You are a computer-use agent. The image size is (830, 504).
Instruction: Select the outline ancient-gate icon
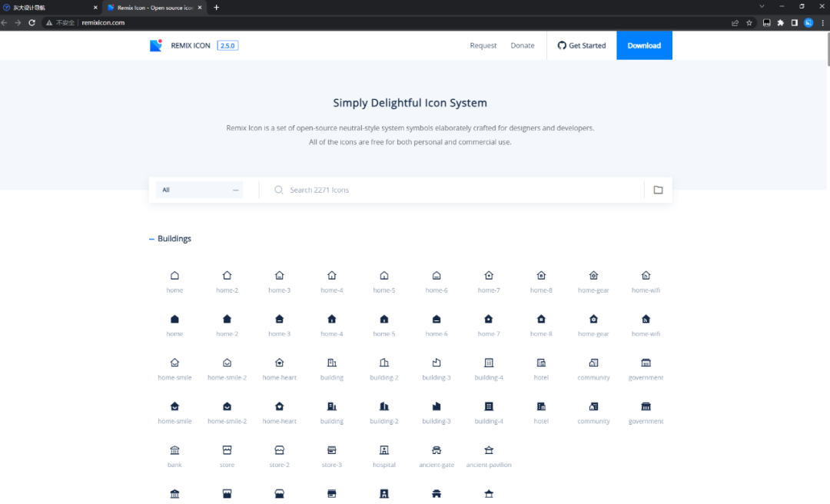pyautogui.click(x=437, y=450)
